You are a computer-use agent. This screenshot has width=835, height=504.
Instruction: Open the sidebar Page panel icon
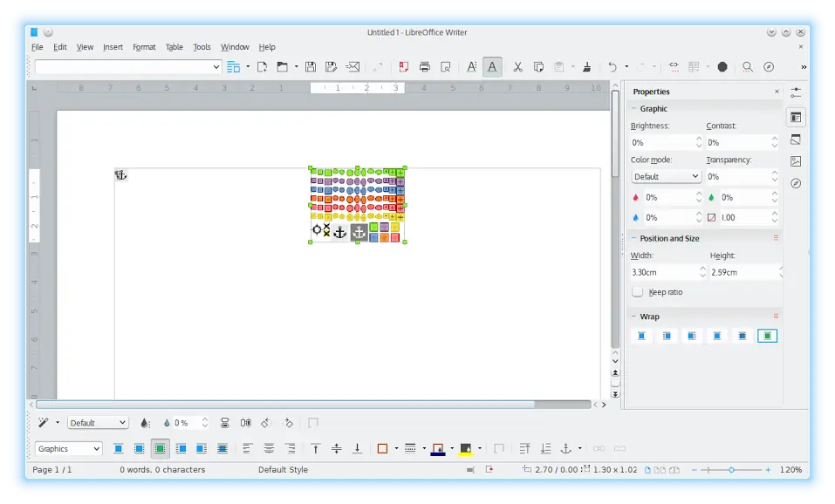pos(796,140)
